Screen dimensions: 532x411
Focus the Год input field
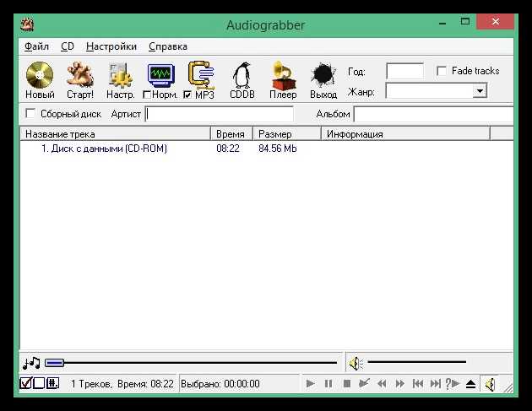pos(404,71)
